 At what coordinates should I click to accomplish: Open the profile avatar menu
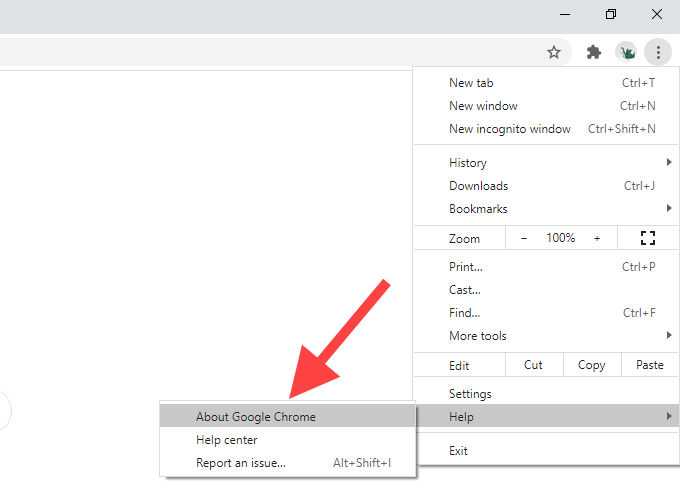(x=626, y=52)
